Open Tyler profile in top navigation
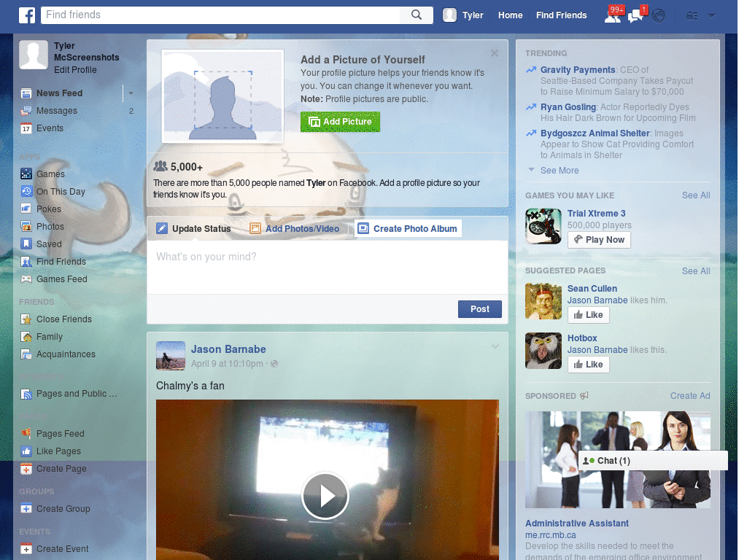Viewport: 747px width, 560px height. click(463, 15)
